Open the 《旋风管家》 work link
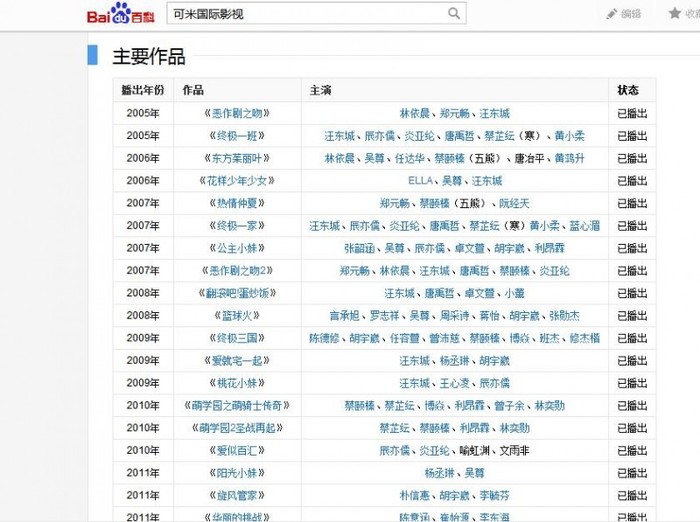This screenshot has height=522, width=700. coord(237,495)
